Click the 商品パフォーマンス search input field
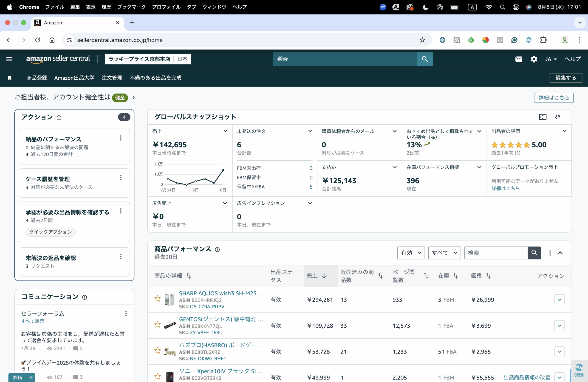 click(x=496, y=253)
